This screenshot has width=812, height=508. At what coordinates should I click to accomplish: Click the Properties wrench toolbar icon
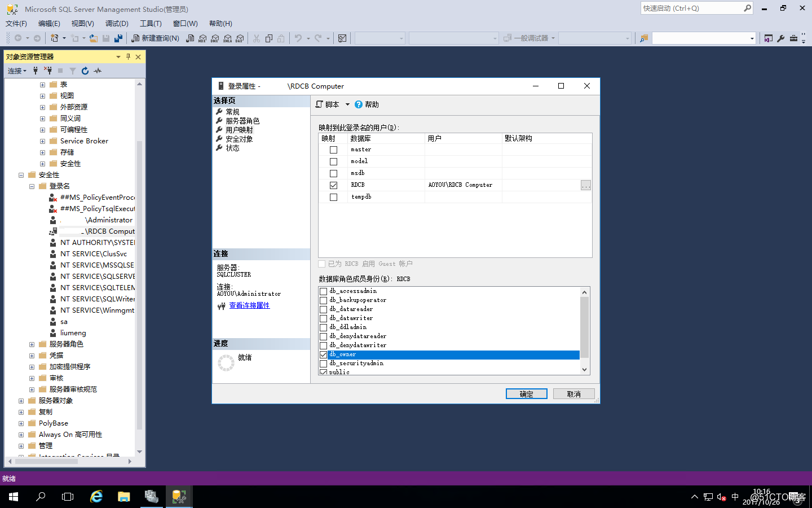point(781,38)
